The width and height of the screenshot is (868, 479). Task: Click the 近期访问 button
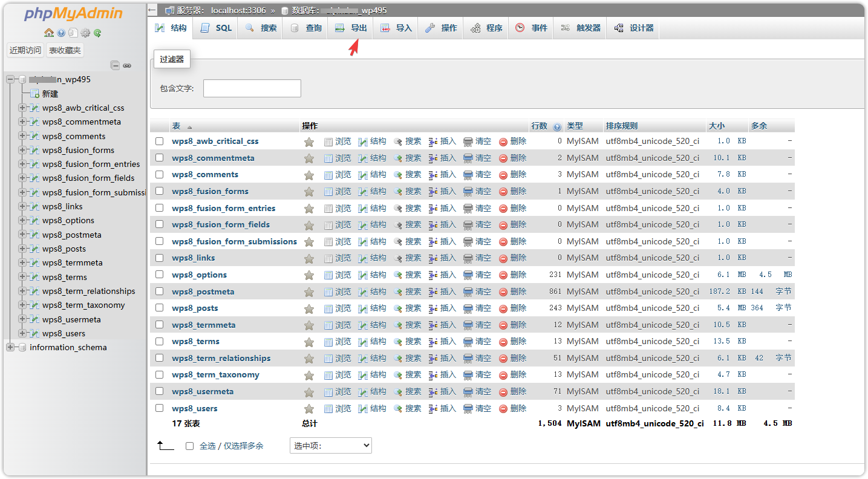25,50
